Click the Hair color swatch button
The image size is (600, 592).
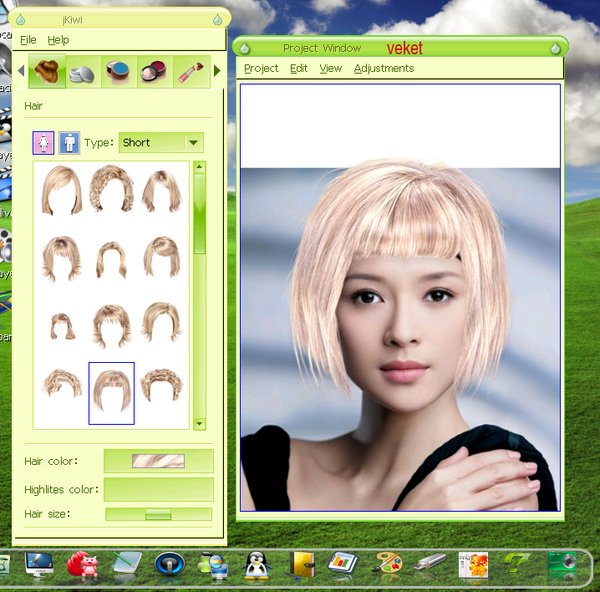(x=158, y=461)
